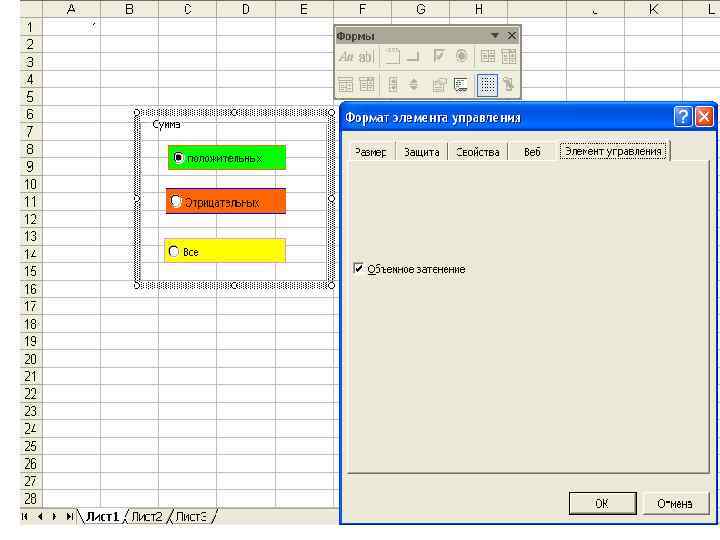This screenshot has height=540, width=720.
Task: Select the Spinner tool in Forms toolbar
Action: (x=413, y=84)
